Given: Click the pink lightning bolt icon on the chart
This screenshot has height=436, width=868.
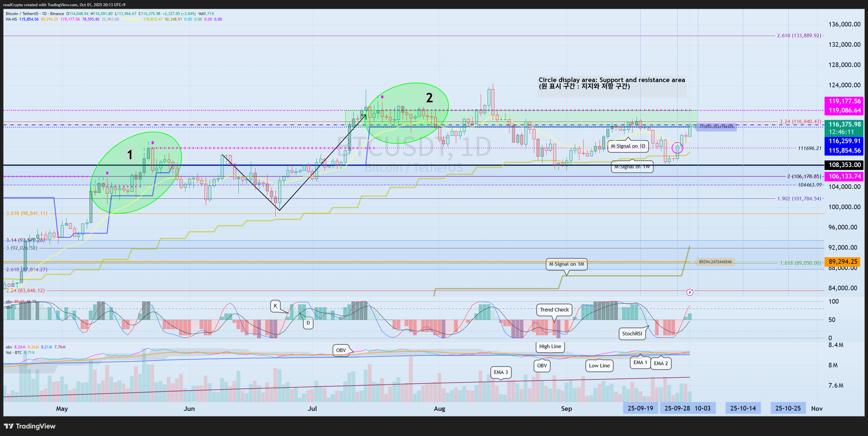Looking at the screenshot, I should pos(690,292).
